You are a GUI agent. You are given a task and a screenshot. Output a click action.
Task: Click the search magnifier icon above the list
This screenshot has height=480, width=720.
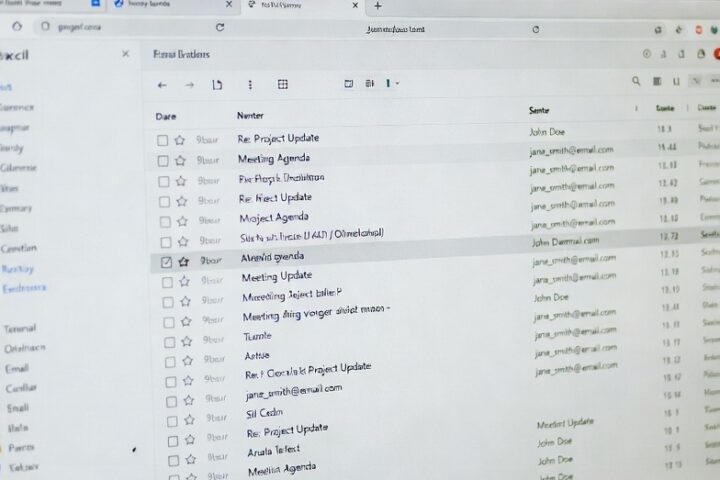pos(636,82)
